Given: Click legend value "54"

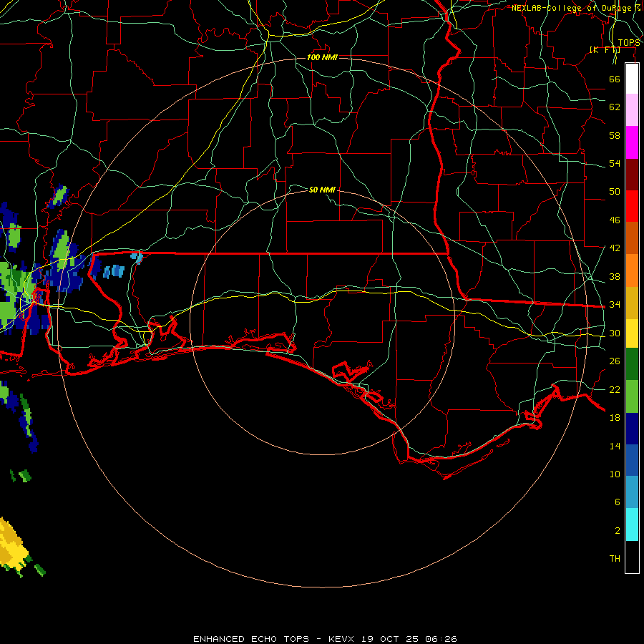Looking at the screenshot, I should click(x=615, y=163).
